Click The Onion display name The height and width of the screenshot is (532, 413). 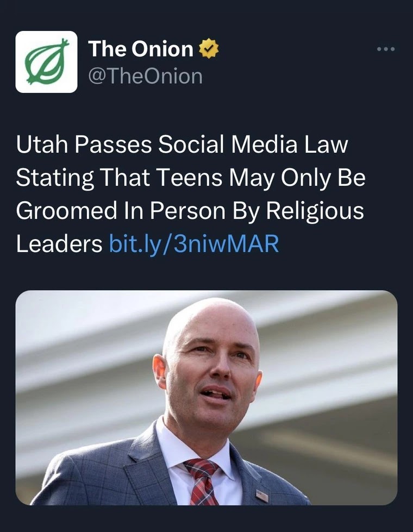pyautogui.click(x=141, y=48)
